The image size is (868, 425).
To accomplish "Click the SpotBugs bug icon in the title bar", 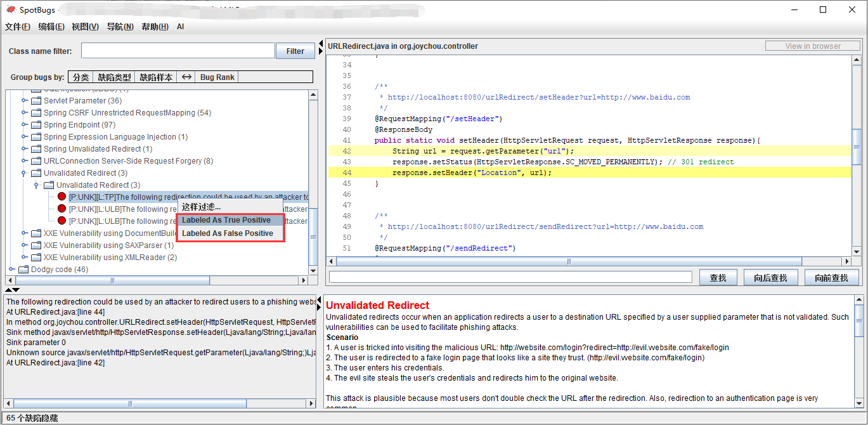I will [x=10, y=10].
